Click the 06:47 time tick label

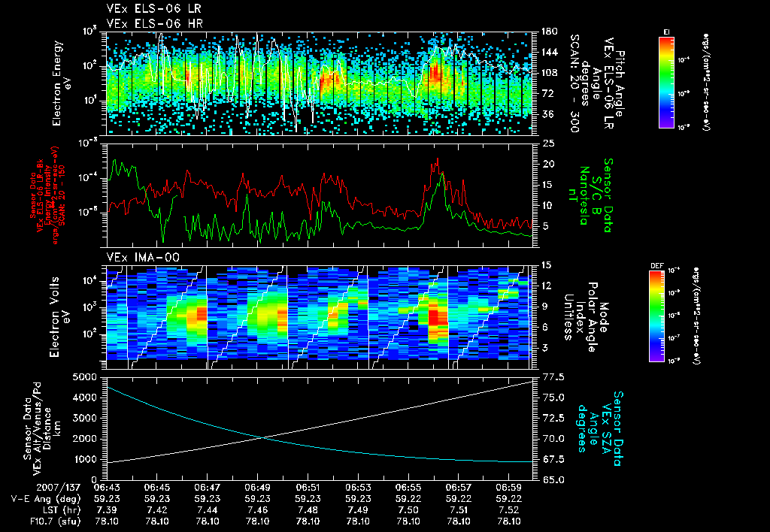208,488
